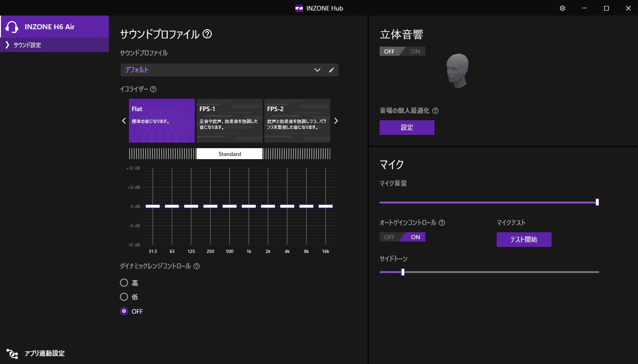Select サウンド設定 in the sidebar
The image size is (638, 364).
tap(27, 45)
